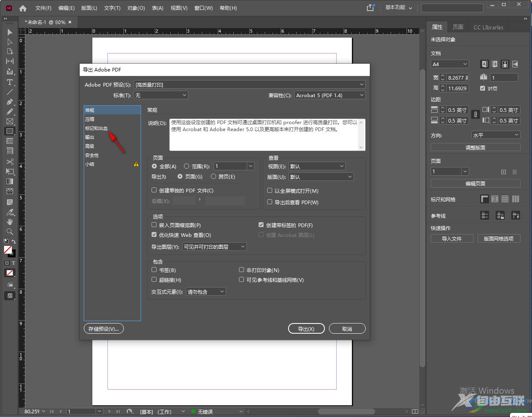
Task: Enable Embed Page Thumbnails checkbox
Action: [154, 225]
